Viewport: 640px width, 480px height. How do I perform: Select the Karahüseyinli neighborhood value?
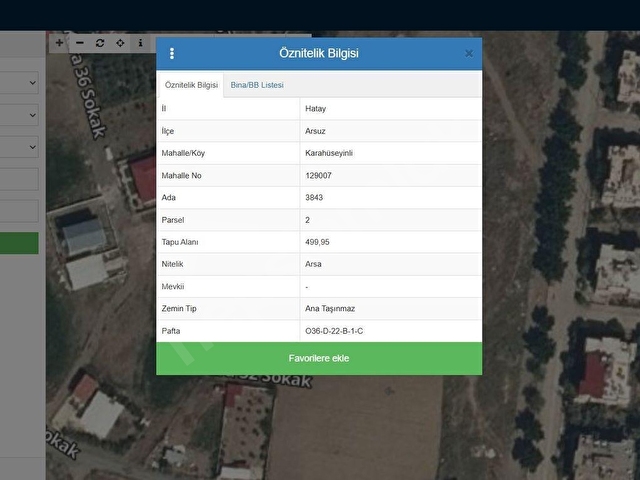point(329,153)
